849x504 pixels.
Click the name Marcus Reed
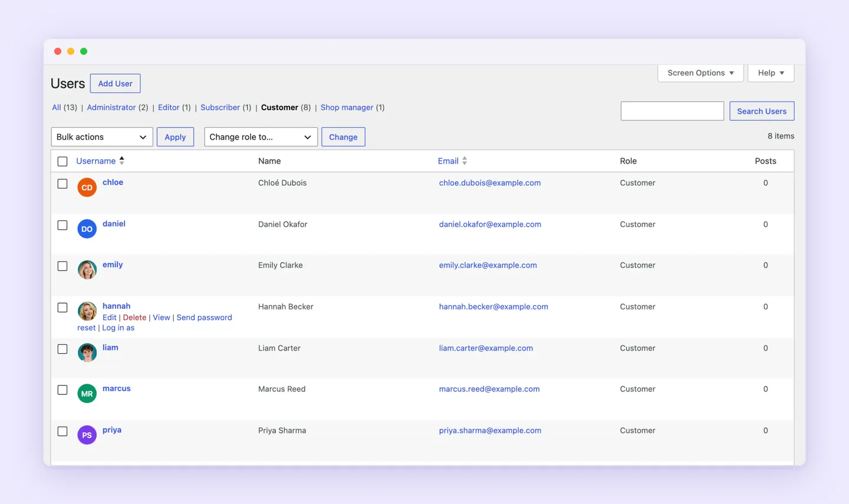(x=282, y=389)
